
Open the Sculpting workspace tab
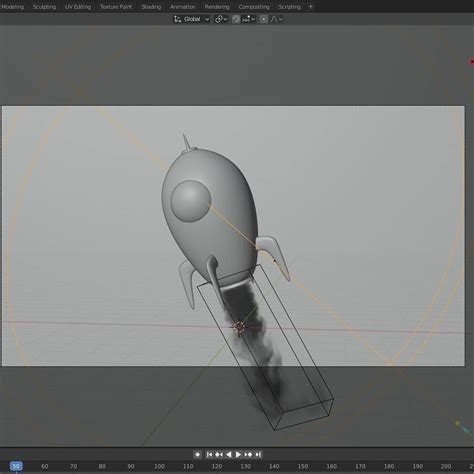click(x=44, y=7)
